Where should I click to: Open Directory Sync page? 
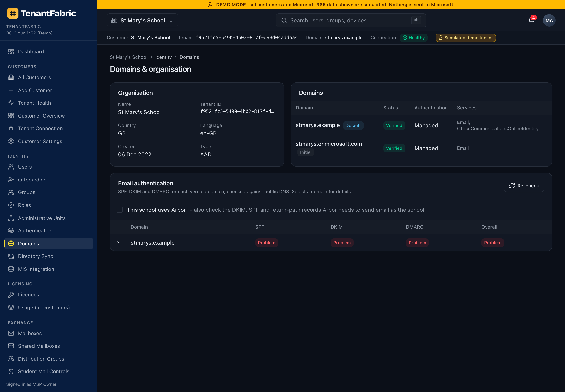(x=49, y=256)
